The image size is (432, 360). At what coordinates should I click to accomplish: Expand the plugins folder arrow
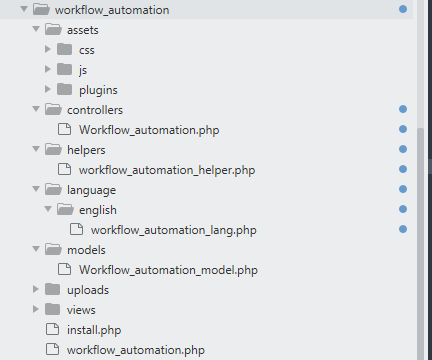(48, 89)
